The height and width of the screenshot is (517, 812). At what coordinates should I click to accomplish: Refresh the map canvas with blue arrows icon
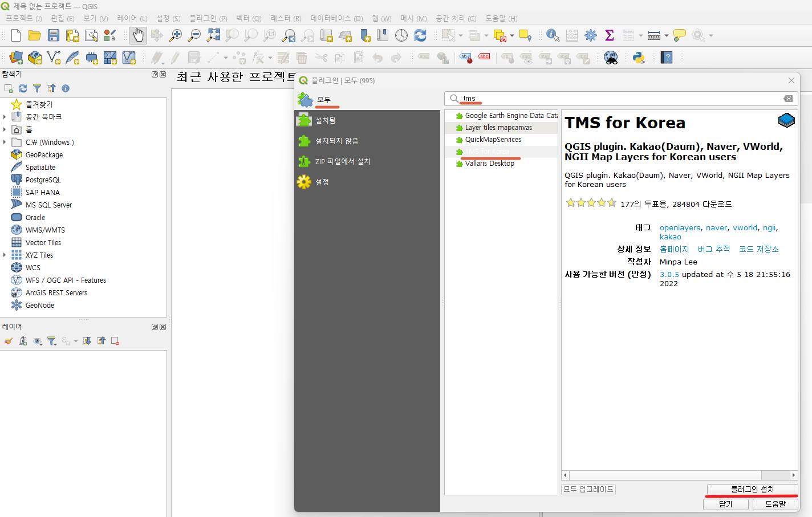click(420, 35)
